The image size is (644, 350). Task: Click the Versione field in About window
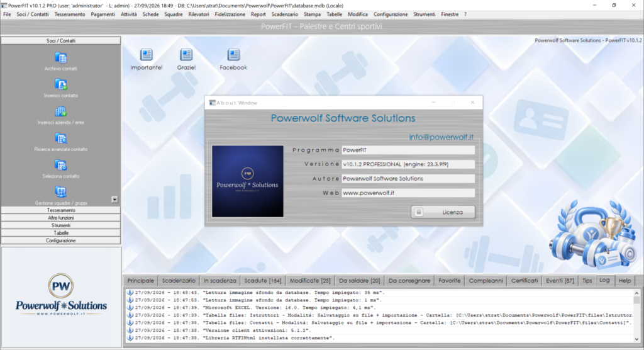[408, 164]
